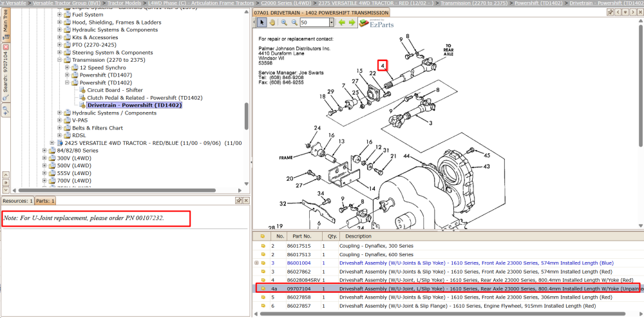Go to next page with green right arrow
Image resolution: width=644 pixels, height=318 pixels.
pyautogui.click(x=352, y=23)
